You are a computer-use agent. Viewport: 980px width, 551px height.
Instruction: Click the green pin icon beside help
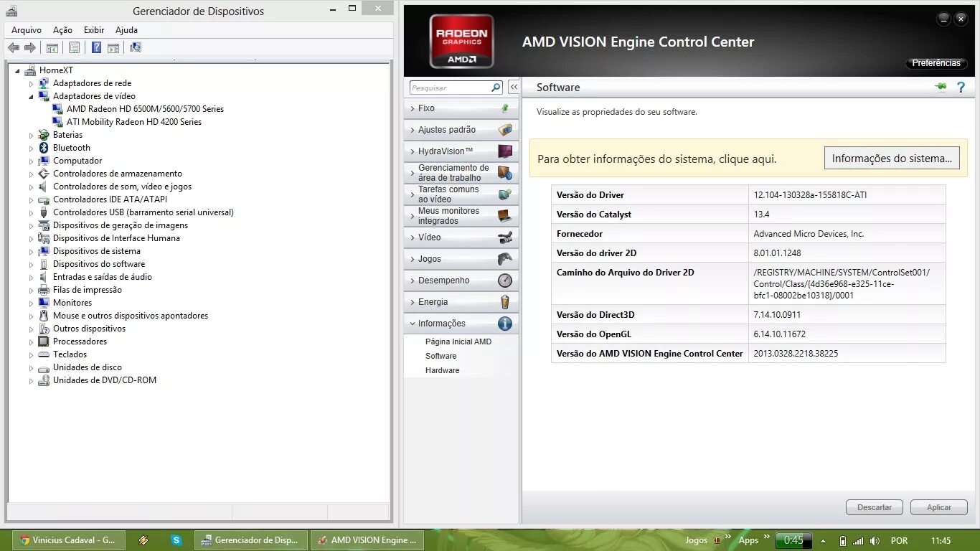click(941, 88)
